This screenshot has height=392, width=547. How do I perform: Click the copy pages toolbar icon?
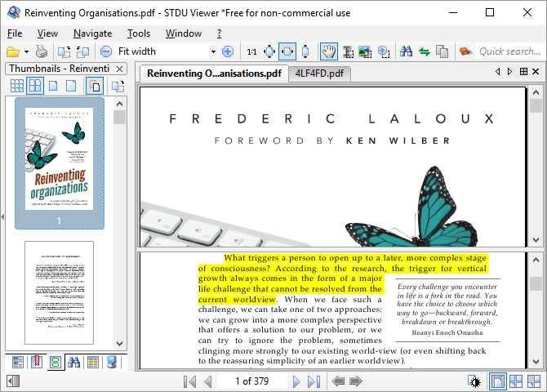tap(442, 52)
